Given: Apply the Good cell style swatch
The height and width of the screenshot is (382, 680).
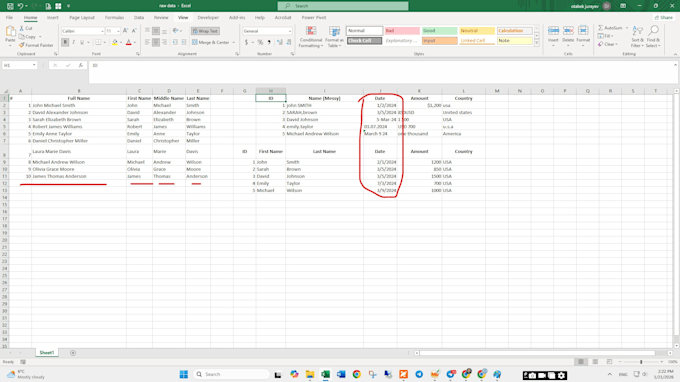Looking at the screenshot, I should [x=439, y=31].
